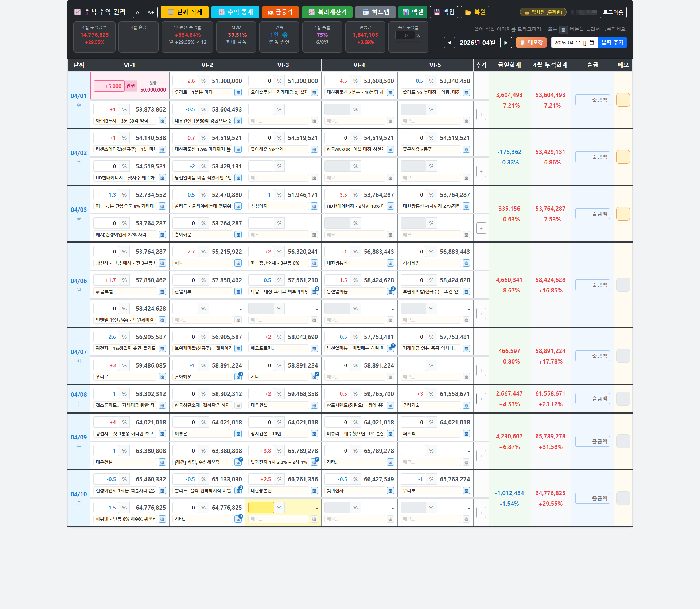Go to previous month with left arrow
The image size is (700, 609).
tap(449, 43)
